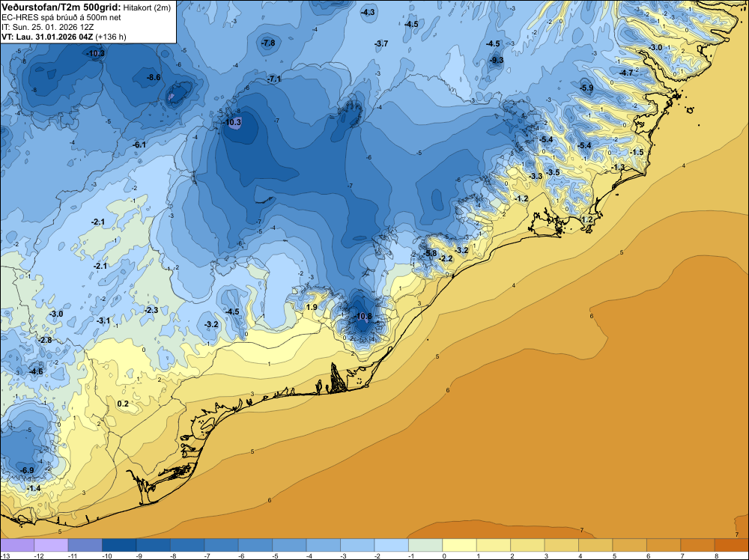Select the -1.3 temperature label
Screen dimensions: 749x560
[x=618, y=167]
